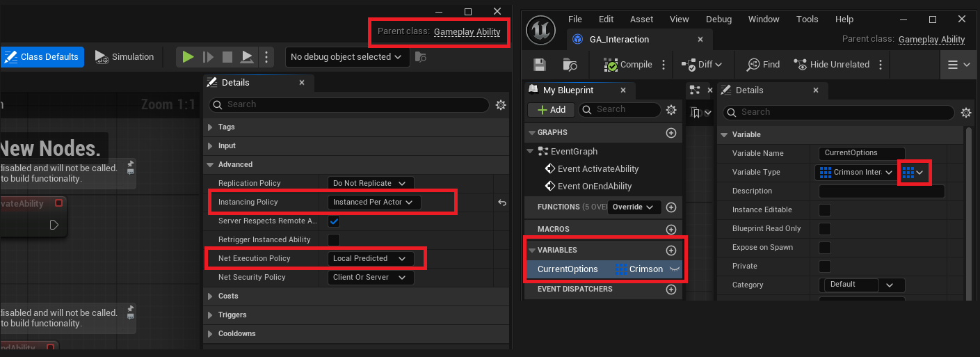Toggle Hide Unrelated nodes

[831, 65]
